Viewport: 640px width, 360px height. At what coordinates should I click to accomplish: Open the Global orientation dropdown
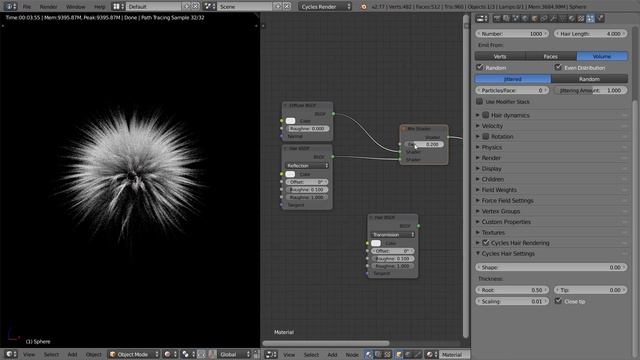[x=234, y=354]
